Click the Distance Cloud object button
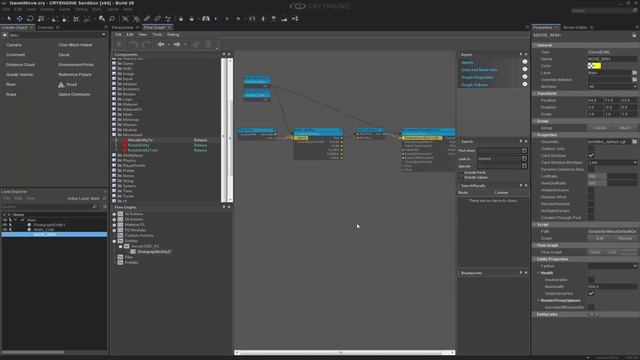 (20, 64)
